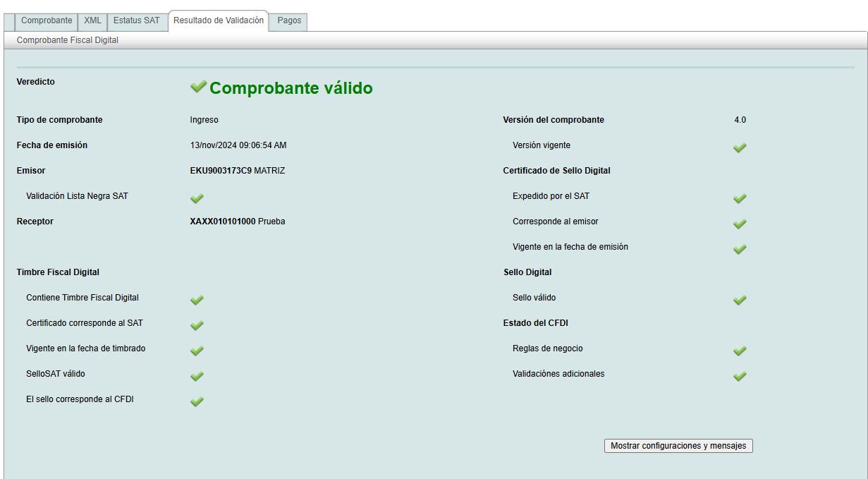Image resolution: width=868 pixels, height=479 pixels.
Task: Click the emisor RFC EKU9003173C9 text
Action: tap(221, 171)
